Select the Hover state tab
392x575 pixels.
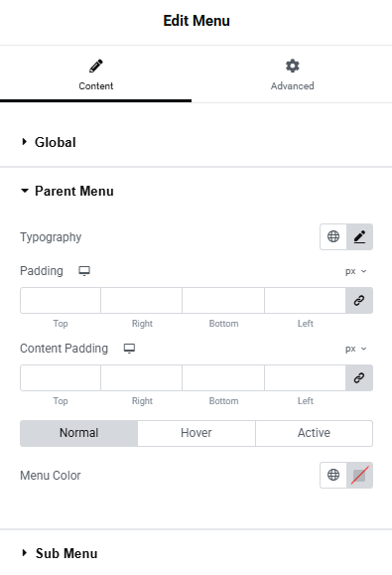(196, 433)
